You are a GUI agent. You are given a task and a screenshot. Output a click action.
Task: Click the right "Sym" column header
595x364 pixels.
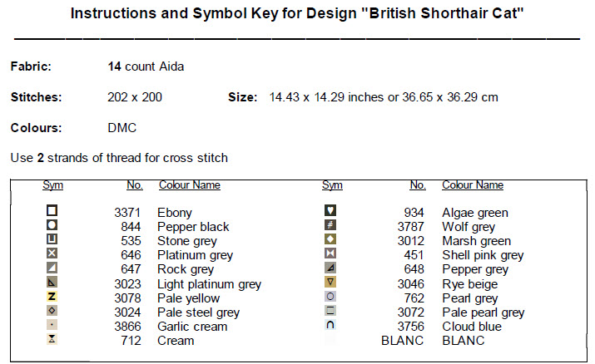[332, 185]
